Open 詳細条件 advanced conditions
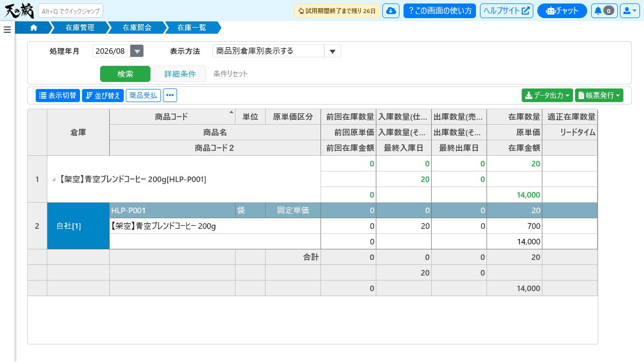 [x=180, y=74]
